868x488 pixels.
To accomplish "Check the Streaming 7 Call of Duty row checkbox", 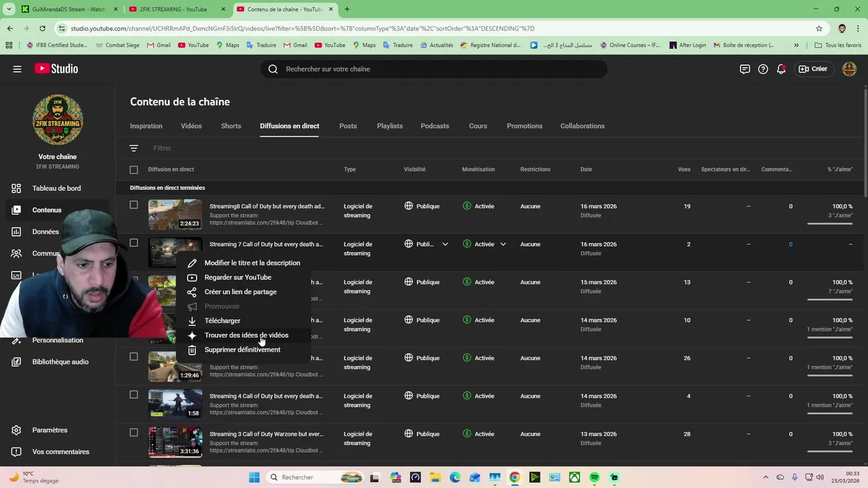I will click(134, 243).
